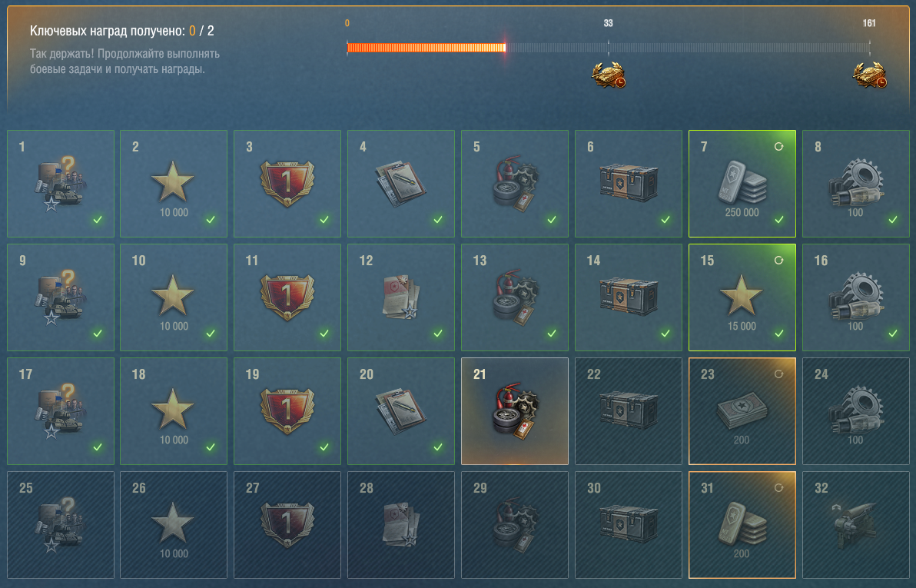Click the refresh circle icon on tile 31
This screenshot has width=916, height=588.
[778, 487]
